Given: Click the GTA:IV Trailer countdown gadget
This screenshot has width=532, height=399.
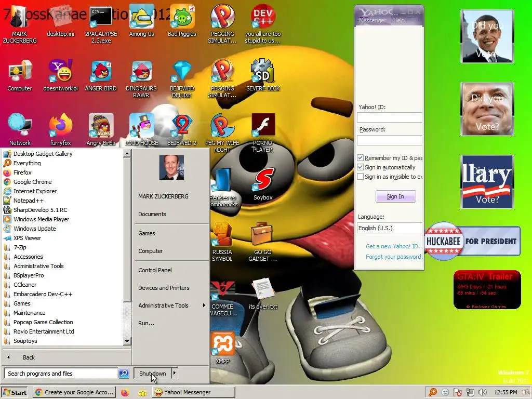Looking at the screenshot, I should (487, 290).
